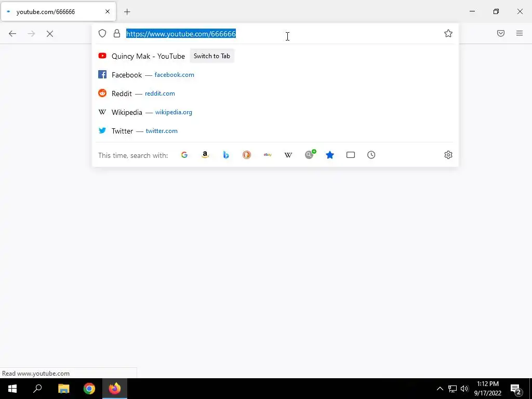Viewport: 532px width, 399px height.
Task: Open notification center
Action: pyautogui.click(x=516, y=389)
